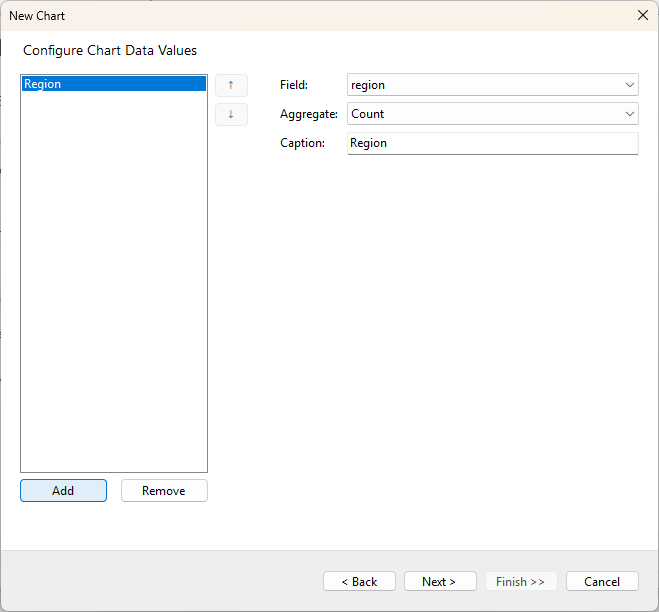This screenshot has height=612, width=659.
Task: Select the Region entry in the list
Action: click(113, 84)
